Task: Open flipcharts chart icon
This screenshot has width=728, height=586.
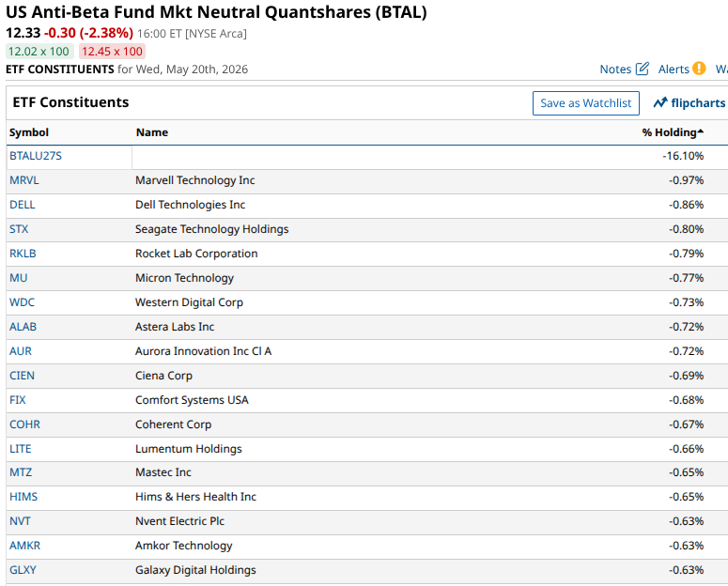Action: 660,102
